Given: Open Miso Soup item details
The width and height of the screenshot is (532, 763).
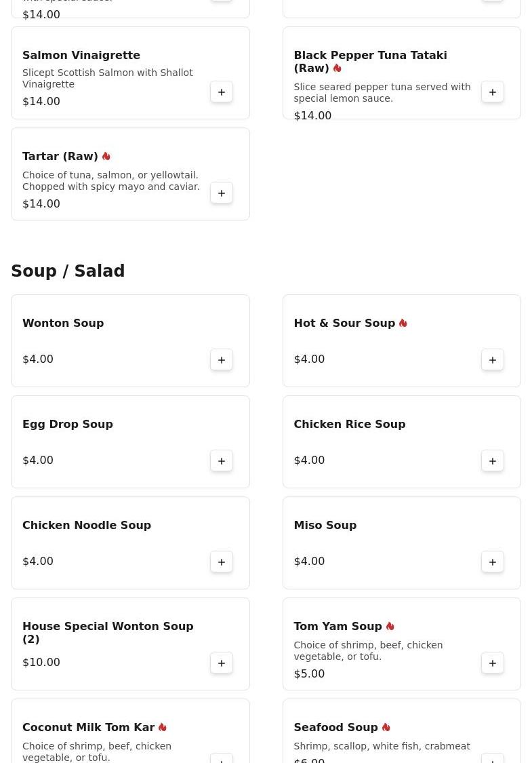Looking at the screenshot, I should 325,525.
